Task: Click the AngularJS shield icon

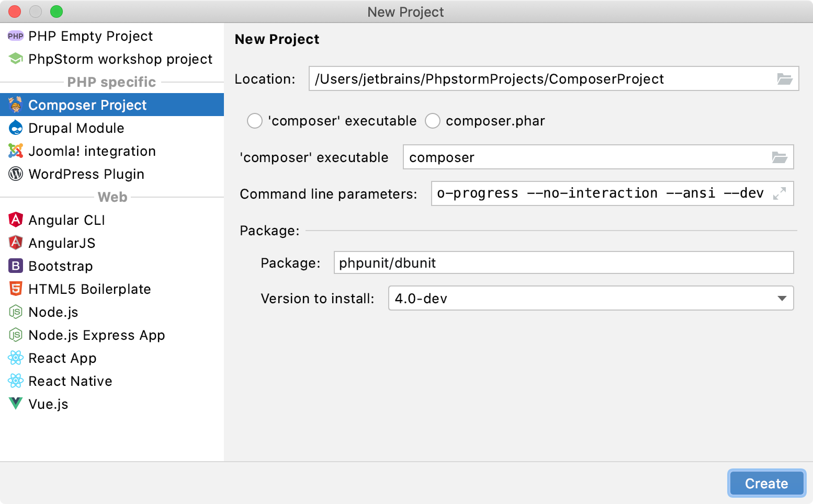Action: (x=16, y=243)
